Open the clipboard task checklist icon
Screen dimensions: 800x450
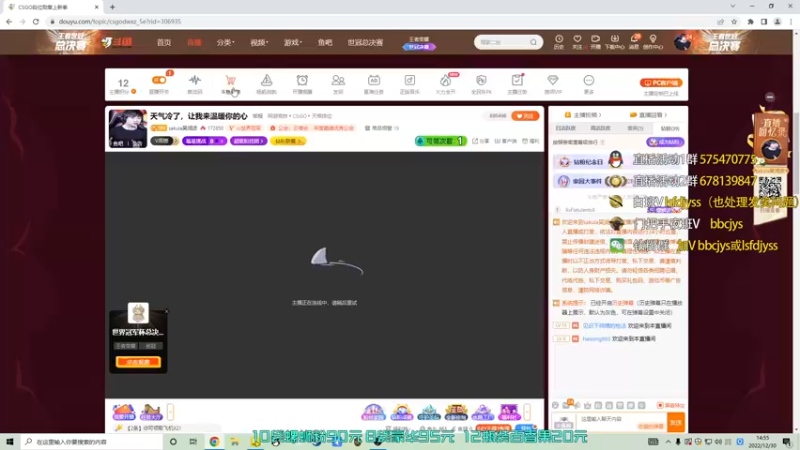517,81
